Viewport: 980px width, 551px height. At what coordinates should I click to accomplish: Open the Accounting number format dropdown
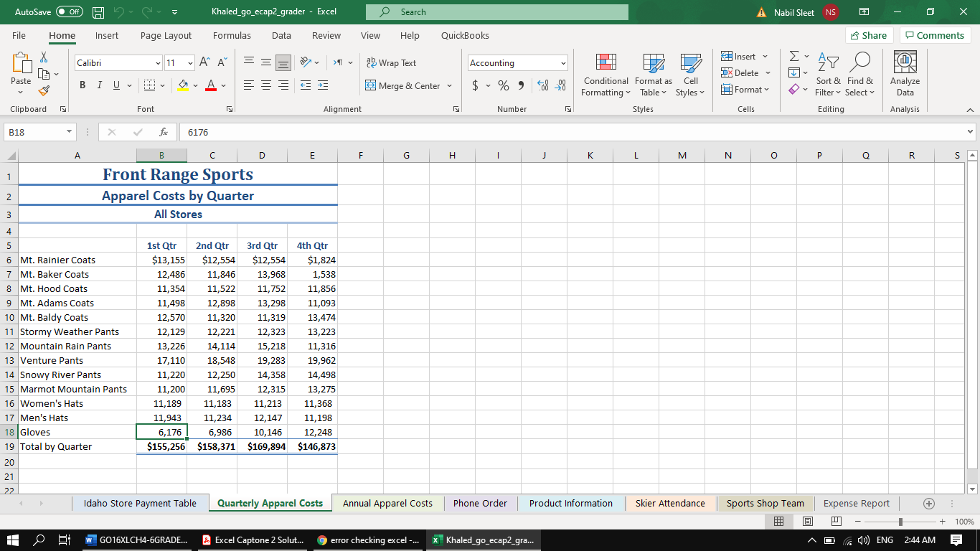(563, 63)
